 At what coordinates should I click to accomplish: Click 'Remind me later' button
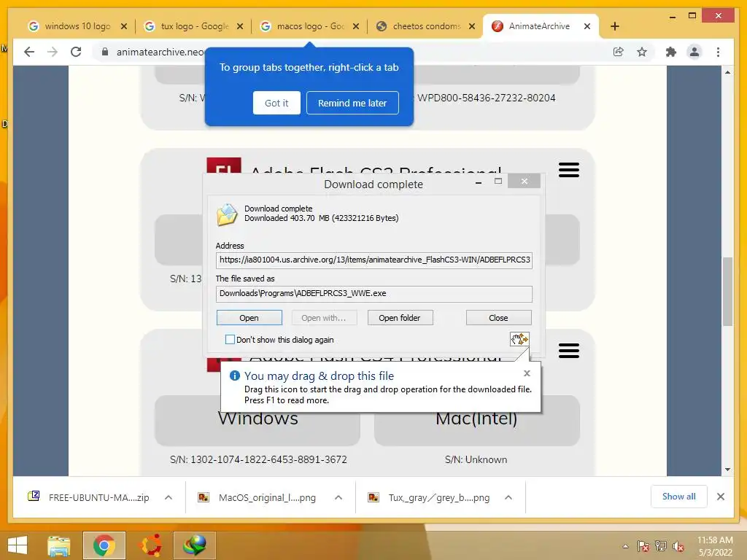(x=352, y=103)
